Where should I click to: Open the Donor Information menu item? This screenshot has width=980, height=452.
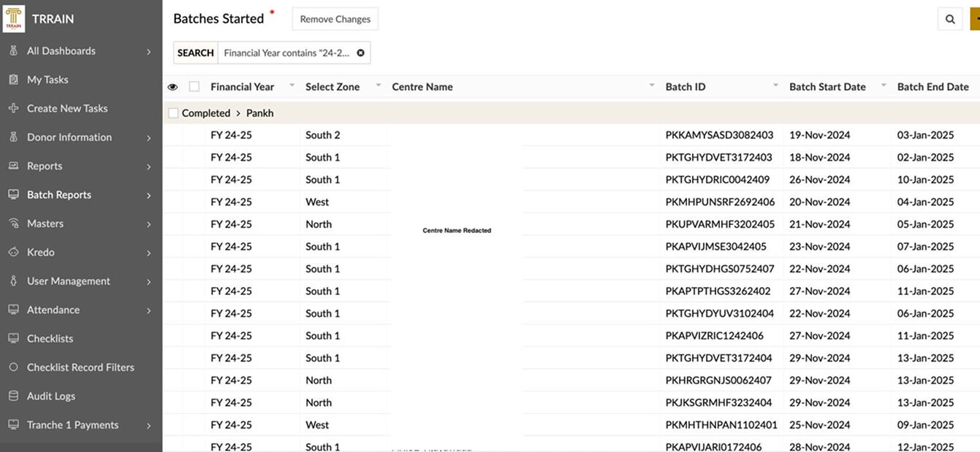click(69, 137)
